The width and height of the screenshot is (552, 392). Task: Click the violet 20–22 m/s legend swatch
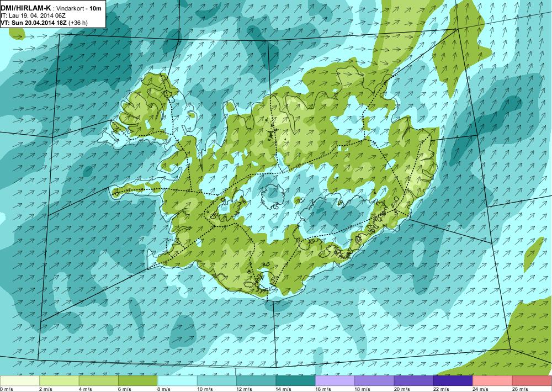pyautogui.click(x=414, y=381)
